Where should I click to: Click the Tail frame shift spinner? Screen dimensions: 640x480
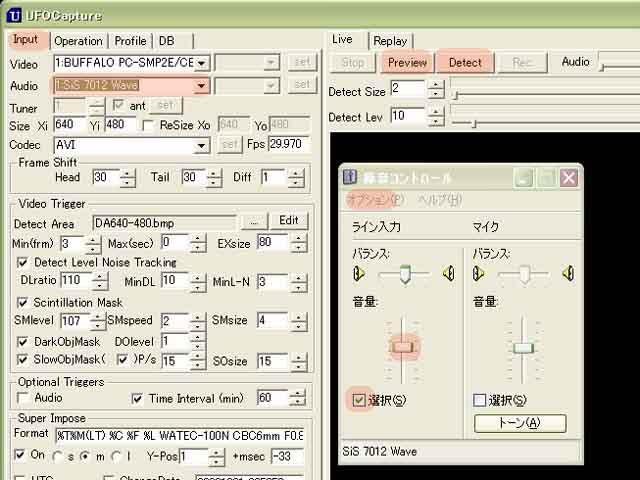click(x=214, y=178)
